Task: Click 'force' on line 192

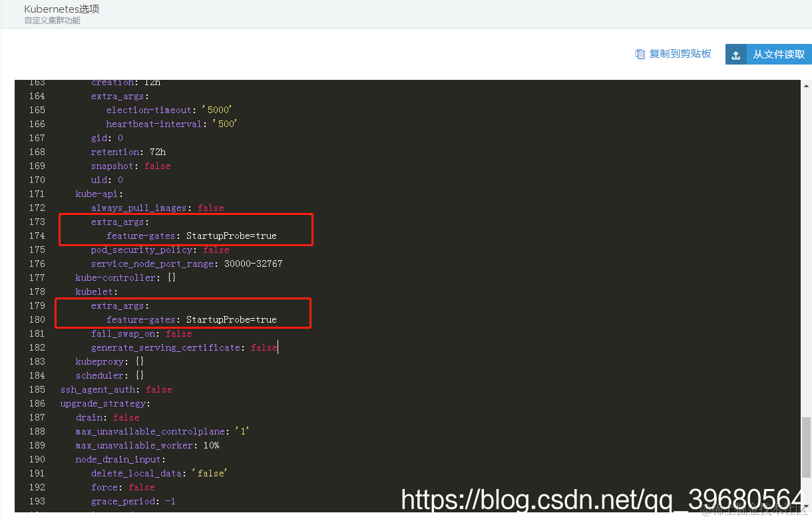Action: pyautogui.click(x=104, y=487)
